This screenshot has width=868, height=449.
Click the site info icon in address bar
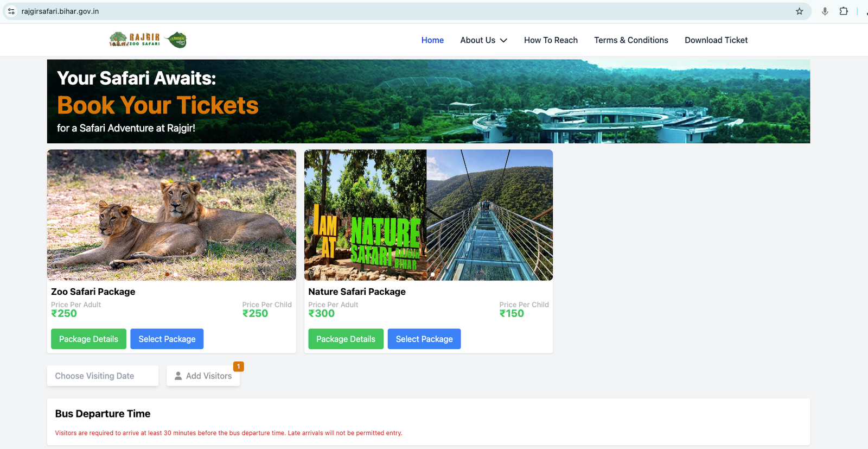pyautogui.click(x=11, y=11)
